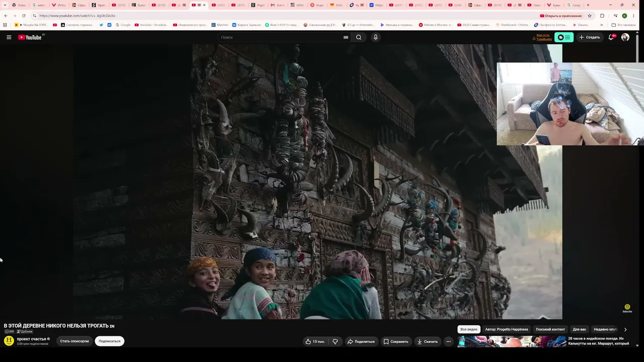Save the video with Сохранить
Viewport: 644px width, 362px height.
pyautogui.click(x=396, y=341)
